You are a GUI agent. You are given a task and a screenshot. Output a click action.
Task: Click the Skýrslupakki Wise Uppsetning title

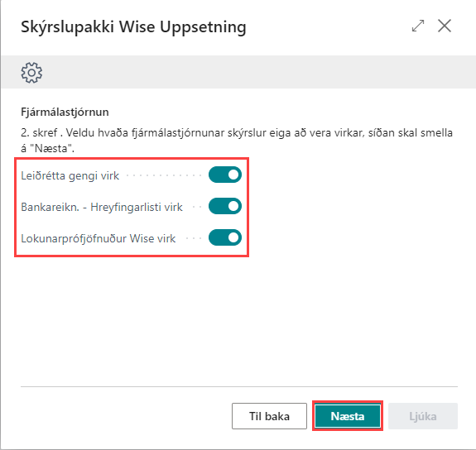pos(133,26)
